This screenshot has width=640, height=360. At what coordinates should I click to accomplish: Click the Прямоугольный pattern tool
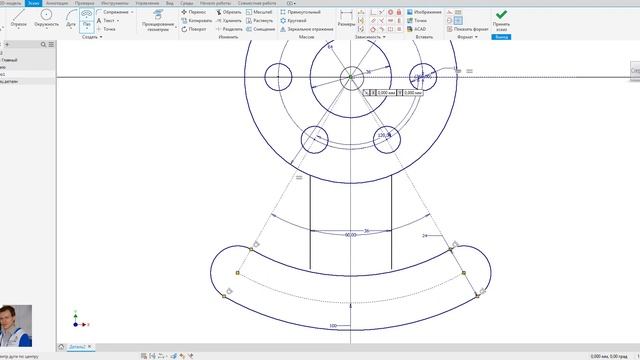tap(300, 12)
